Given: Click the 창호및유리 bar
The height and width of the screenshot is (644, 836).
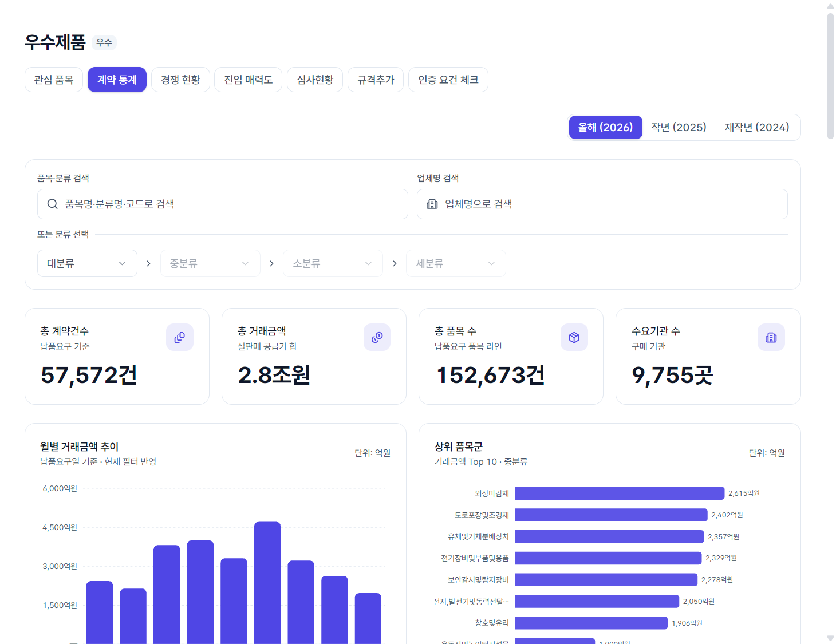Looking at the screenshot, I should click(591, 623).
